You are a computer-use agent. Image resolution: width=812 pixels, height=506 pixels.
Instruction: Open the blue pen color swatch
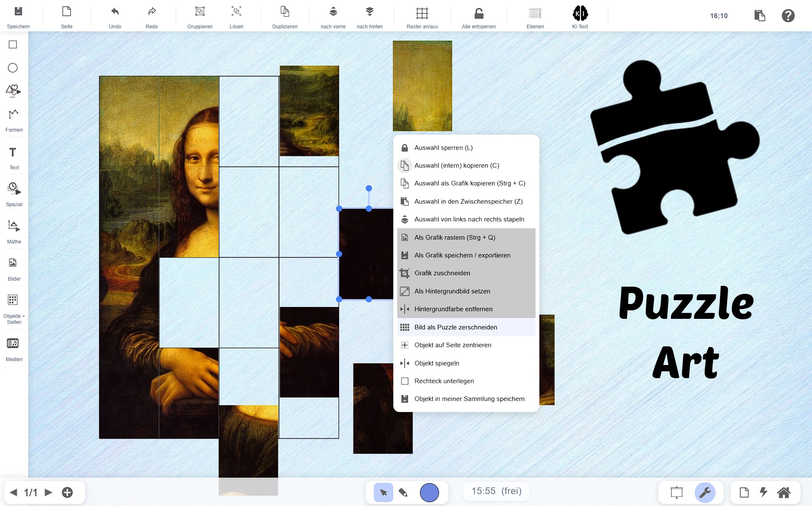coord(429,492)
